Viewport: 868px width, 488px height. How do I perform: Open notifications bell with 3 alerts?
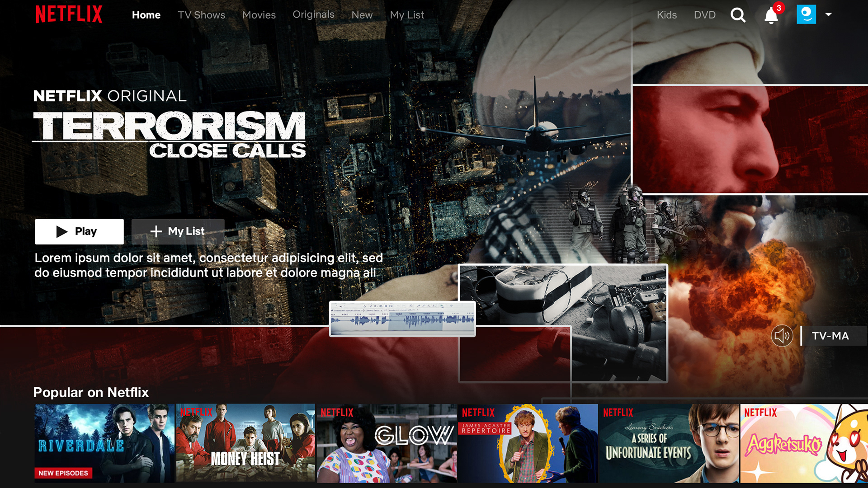click(771, 16)
